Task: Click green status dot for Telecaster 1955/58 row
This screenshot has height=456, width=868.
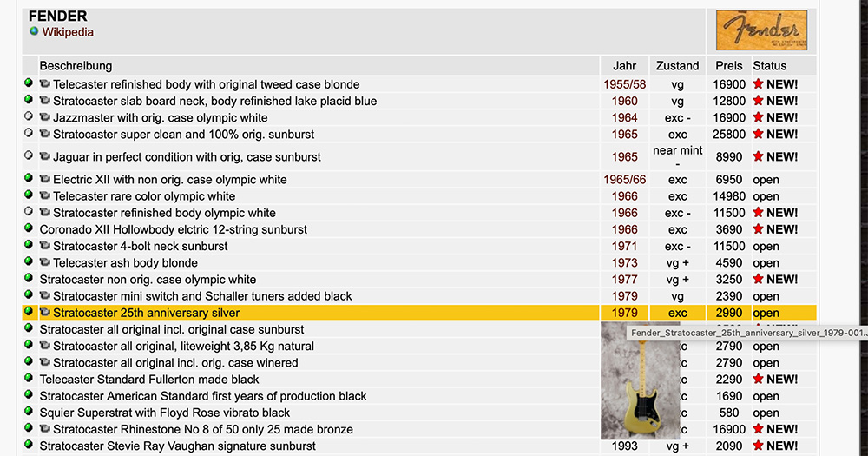Action: [29, 83]
